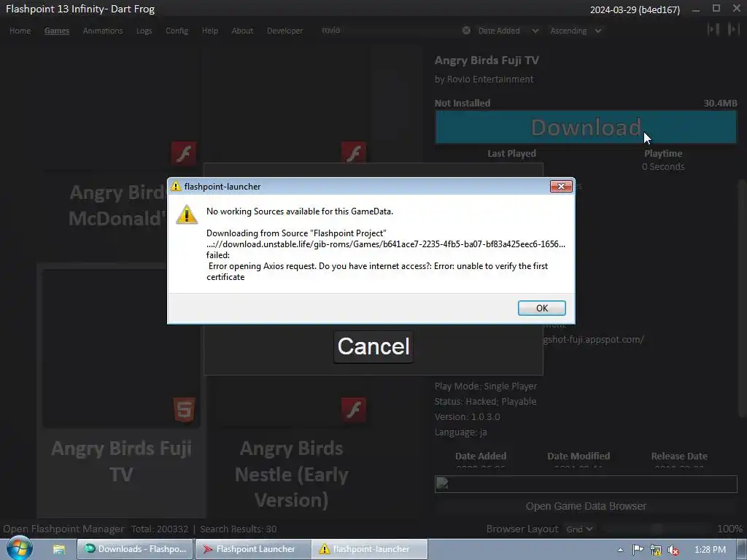Click the appspot.com source link
This screenshot has height=560, width=747.
(594, 340)
